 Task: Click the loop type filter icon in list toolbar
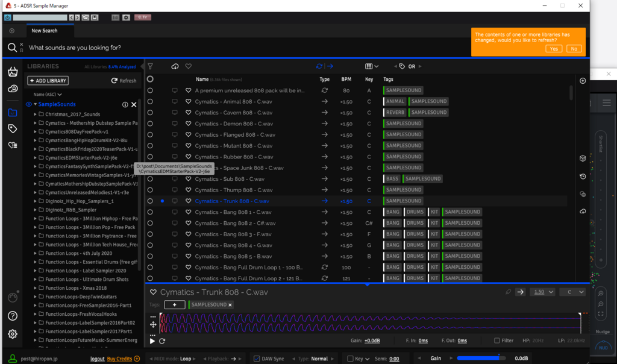point(319,66)
